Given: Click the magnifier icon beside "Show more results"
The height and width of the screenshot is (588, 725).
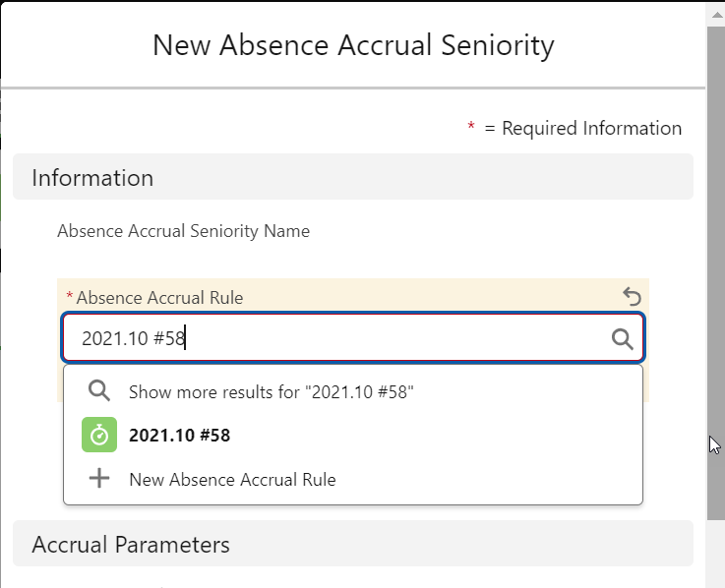Looking at the screenshot, I should pyautogui.click(x=98, y=391).
